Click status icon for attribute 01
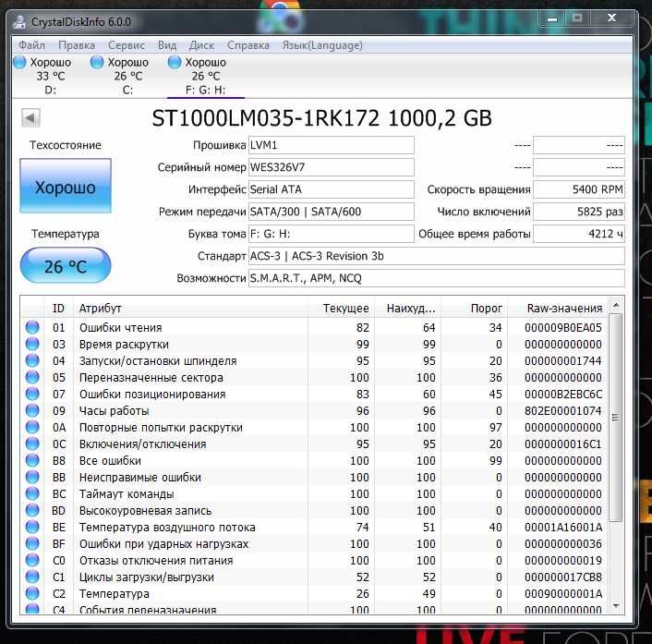This screenshot has height=644, width=652. (x=32, y=327)
